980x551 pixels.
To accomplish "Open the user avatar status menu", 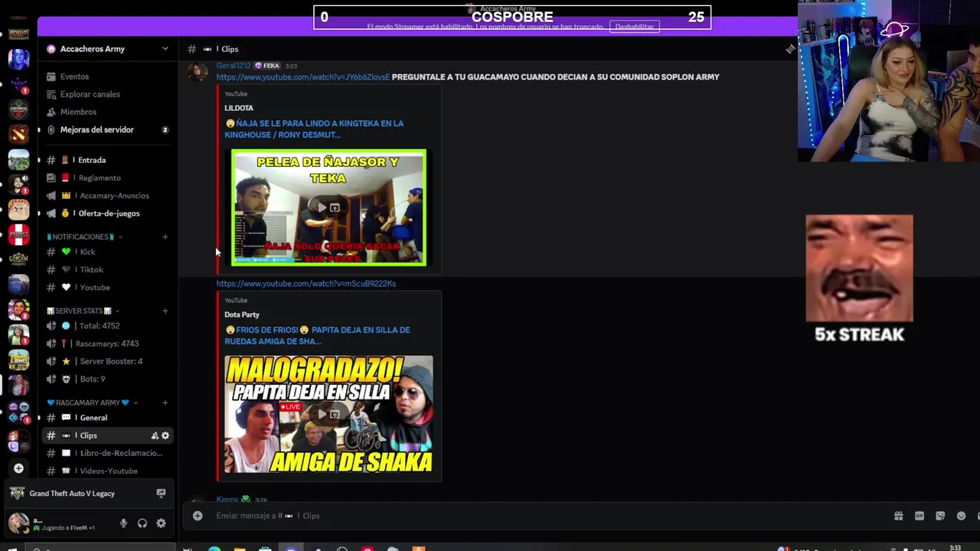I will [18, 523].
